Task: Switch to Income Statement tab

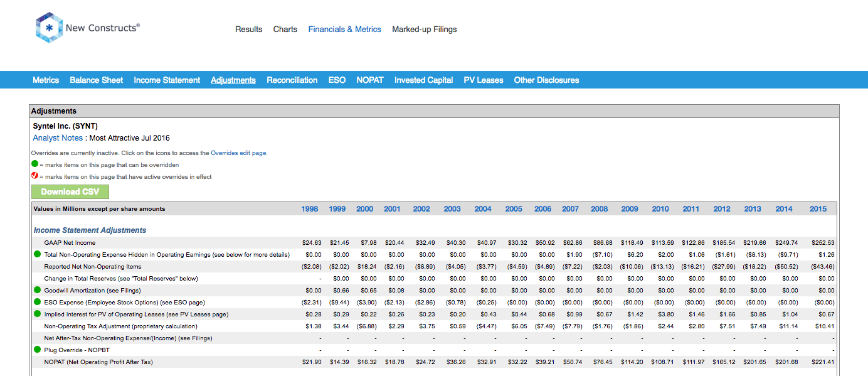Action: [167, 80]
